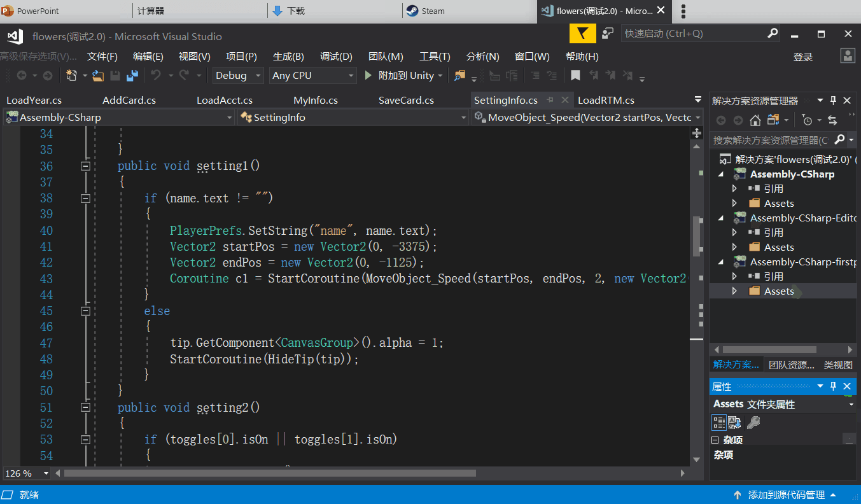This screenshot has height=504, width=861.
Task: Toggle pin on the SettingInfo.cs tab
Action: tap(550, 101)
